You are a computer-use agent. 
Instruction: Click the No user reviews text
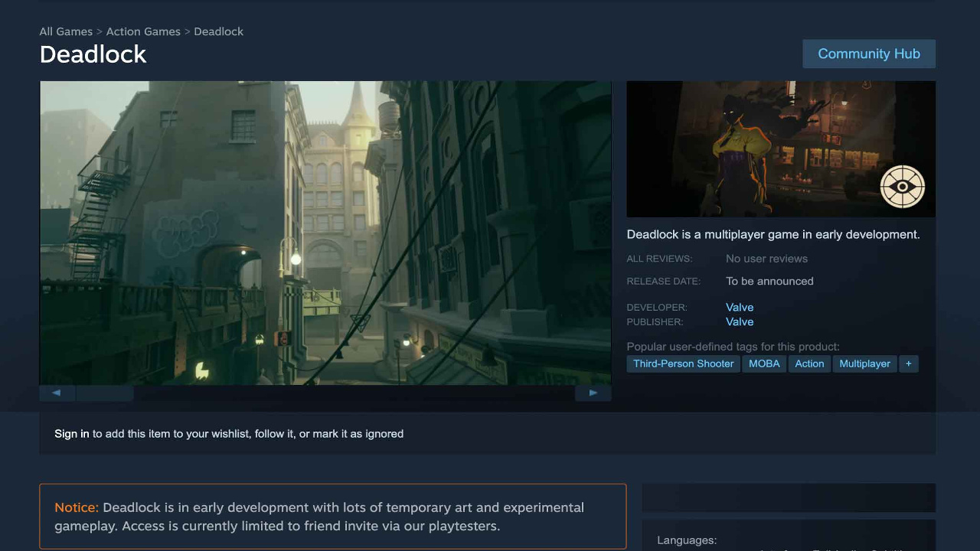pyautogui.click(x=766, y=259)
